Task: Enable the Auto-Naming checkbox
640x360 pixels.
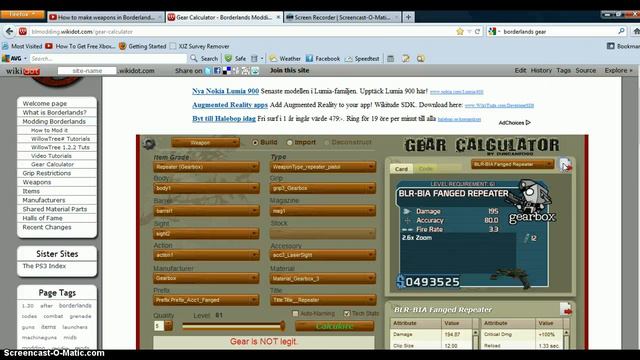Action: click(x=295, y=313)
